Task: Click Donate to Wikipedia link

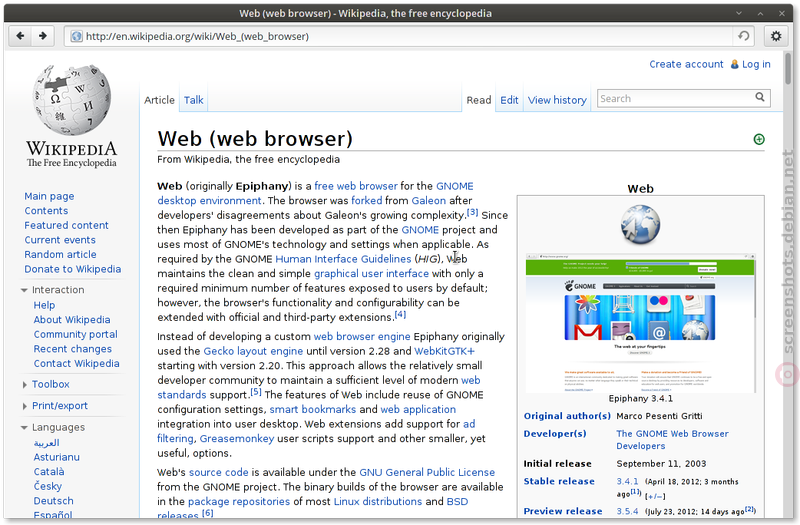Action: 72,269
